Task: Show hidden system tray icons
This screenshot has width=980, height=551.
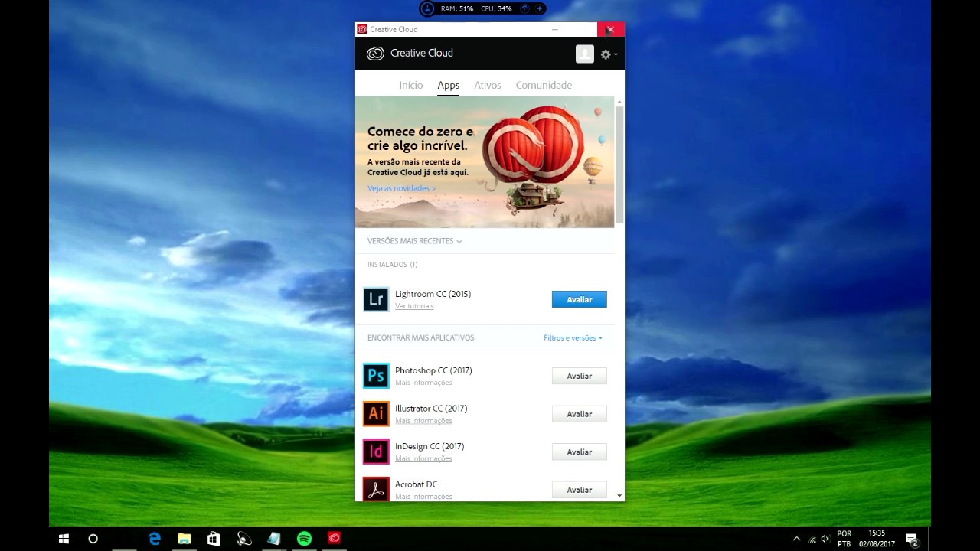Action: point(796,539)
